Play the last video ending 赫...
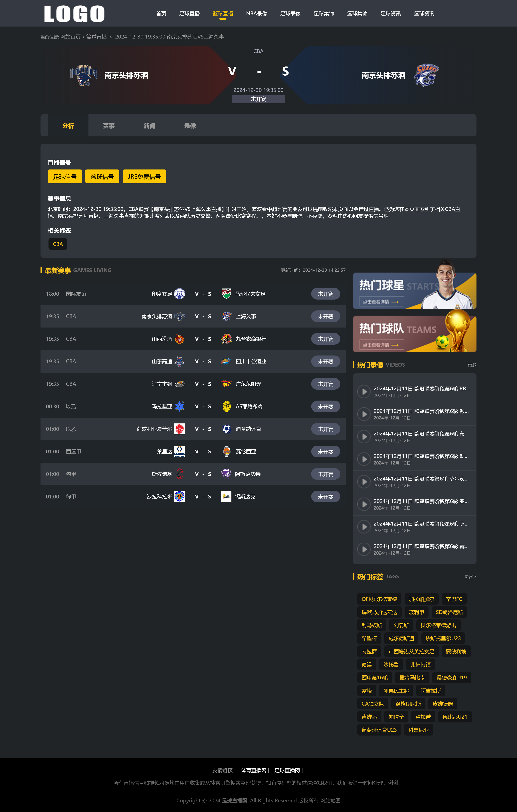Image resolution: width=517 pixels, height=812 pixels. click(x=364, y=549)
